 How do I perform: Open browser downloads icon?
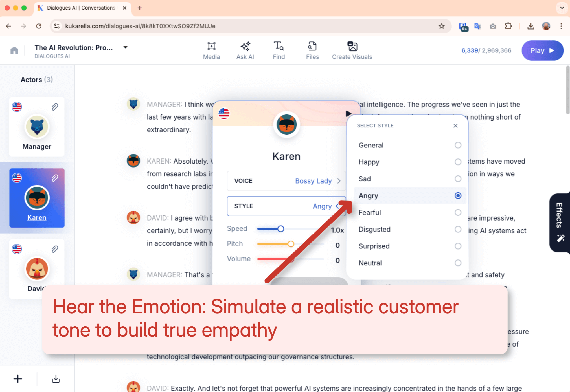(x=530, y=26)
